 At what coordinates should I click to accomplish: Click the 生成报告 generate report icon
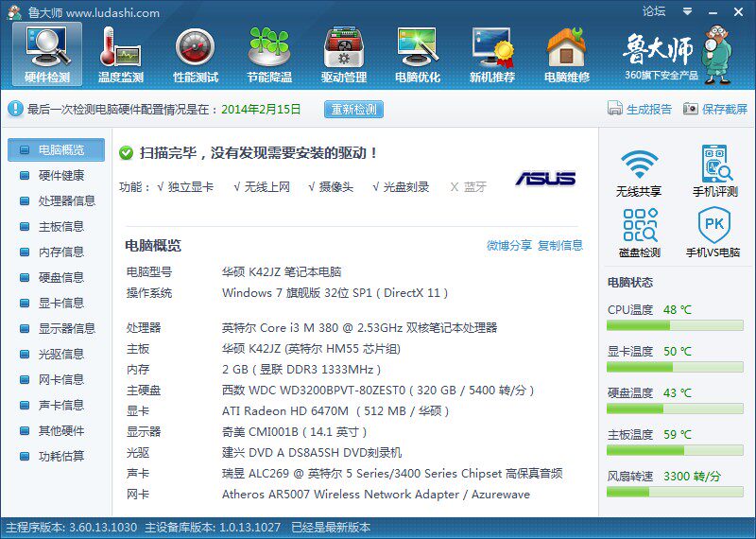(615, 109)
